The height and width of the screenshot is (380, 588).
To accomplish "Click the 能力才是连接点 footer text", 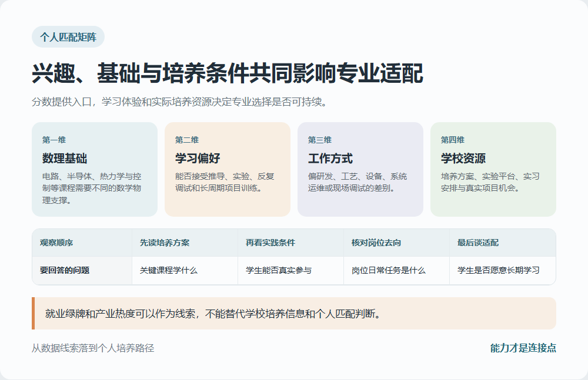I will click(523, 348).
